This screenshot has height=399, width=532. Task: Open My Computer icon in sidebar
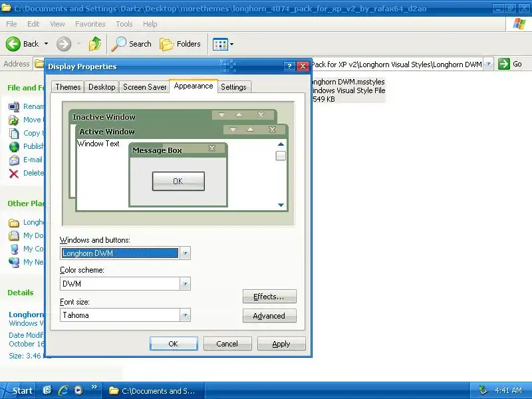point(14,249)
